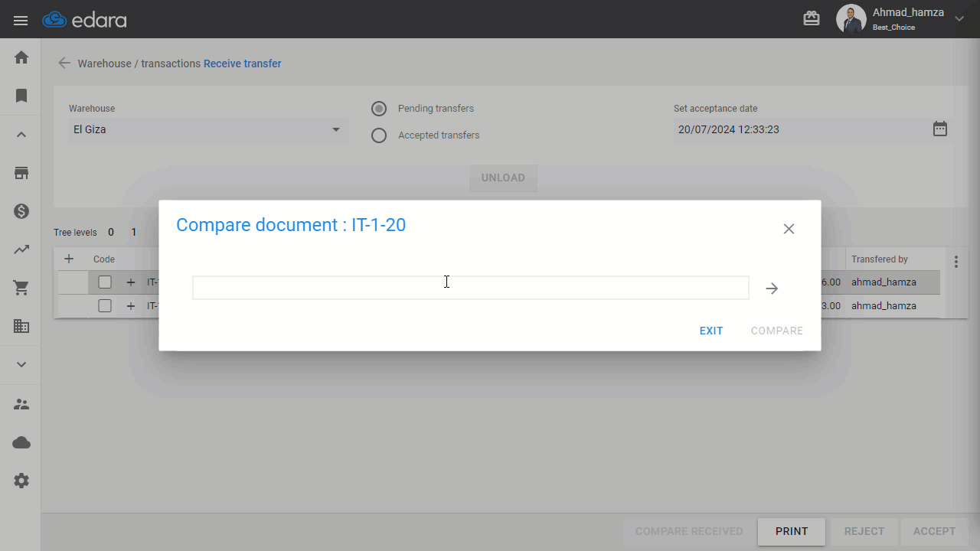Click the EXIT button in the dialog
980x551 pixels.
point(711,331)
